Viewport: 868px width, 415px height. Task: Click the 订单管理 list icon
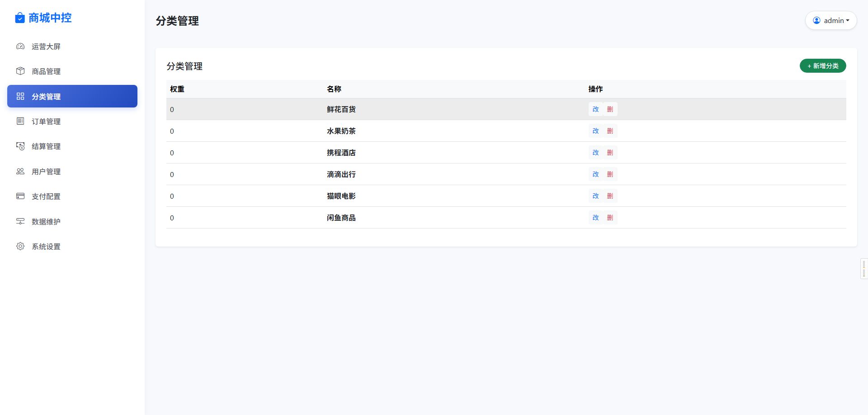point(20,121)
